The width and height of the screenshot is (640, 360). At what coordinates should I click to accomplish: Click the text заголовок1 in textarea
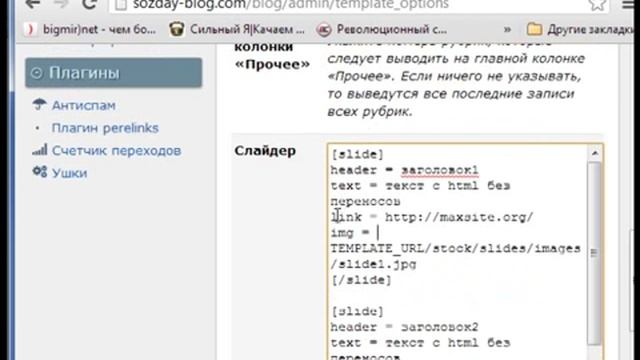click(440, 170)
